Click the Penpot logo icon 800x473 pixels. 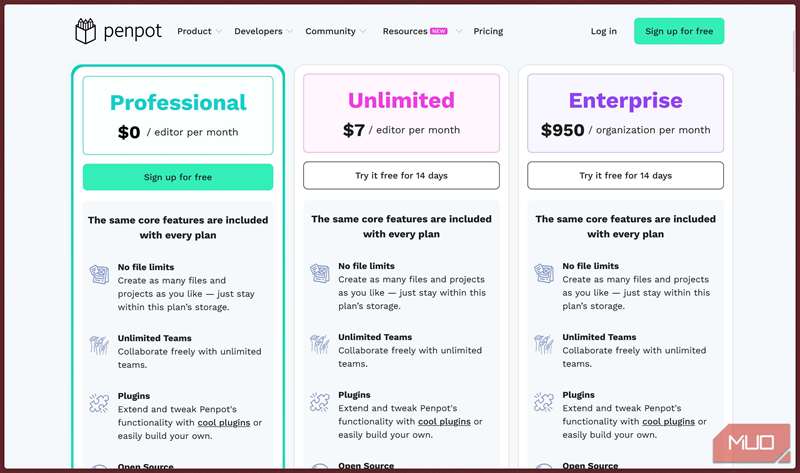click(x=86, y=31)
